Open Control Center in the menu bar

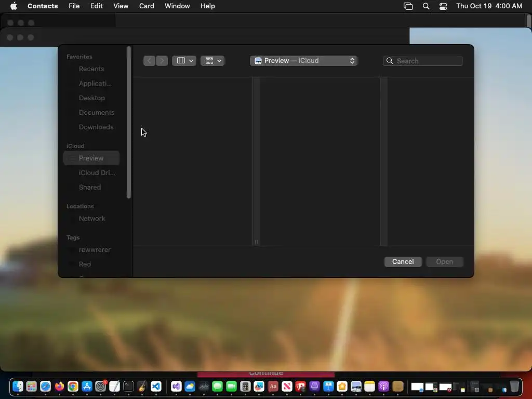click(443, 6)
